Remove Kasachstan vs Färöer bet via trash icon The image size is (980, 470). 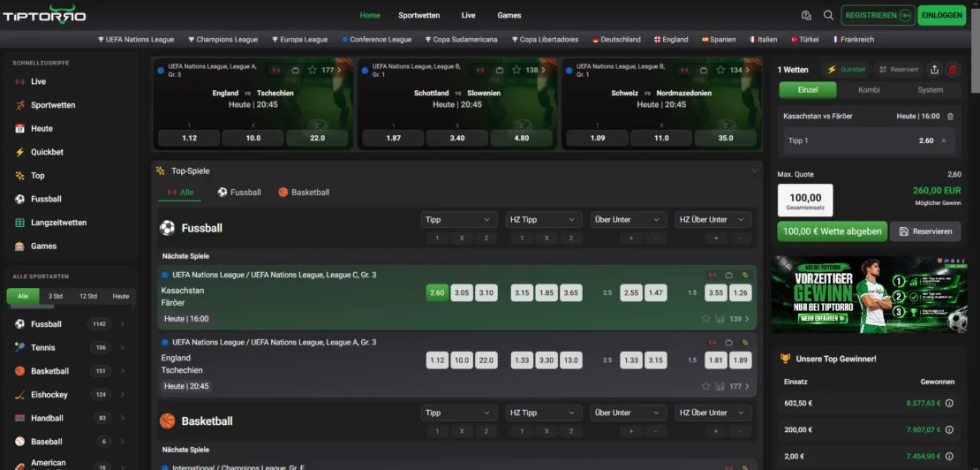click(x=950, y=117)
